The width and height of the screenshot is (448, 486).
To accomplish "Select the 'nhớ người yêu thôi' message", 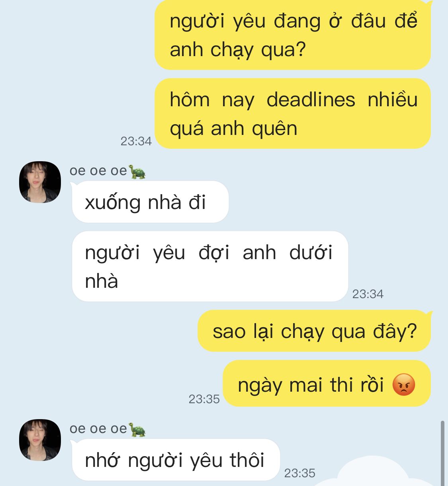I will [x=176, y=460].
